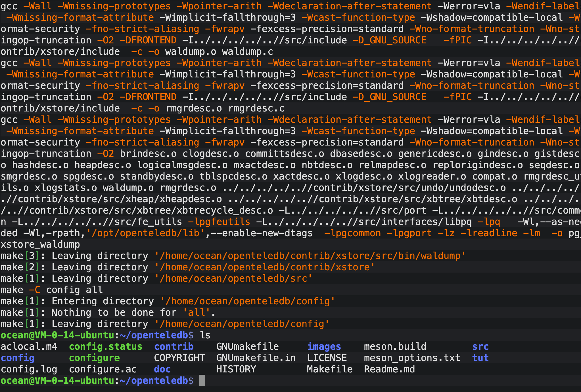Click the meson.build file name
The height and width of the screenshot is (392, 581).
point(395,346)
